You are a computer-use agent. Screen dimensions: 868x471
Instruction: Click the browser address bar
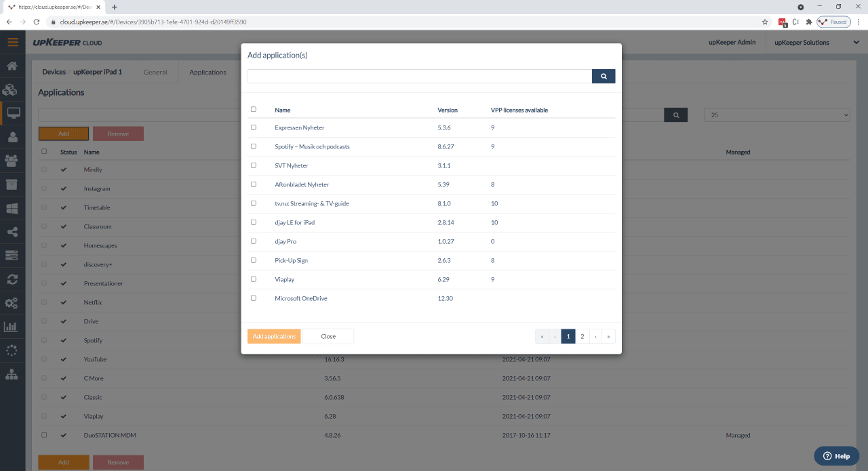407,22
